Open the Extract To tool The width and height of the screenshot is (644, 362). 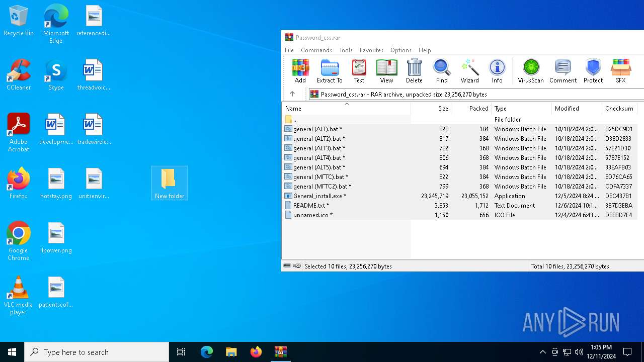pyautogui.click(x=330, y=71)
